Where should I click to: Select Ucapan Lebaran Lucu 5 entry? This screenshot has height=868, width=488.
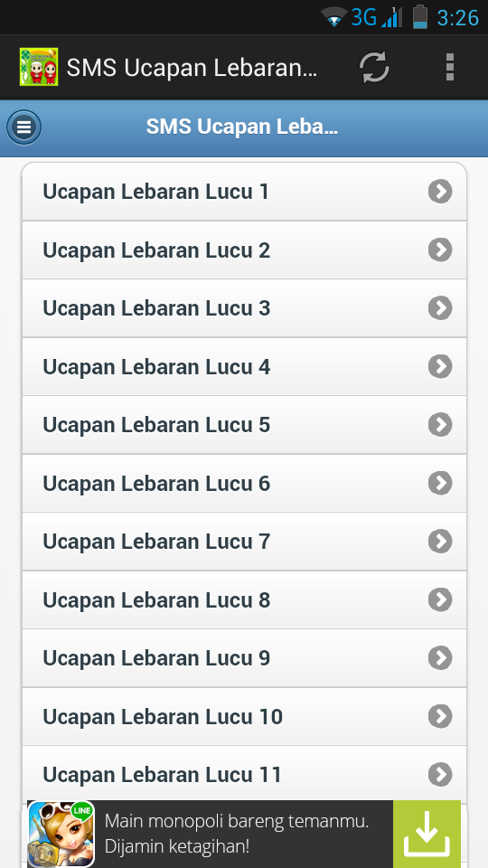tap(244, 425)
